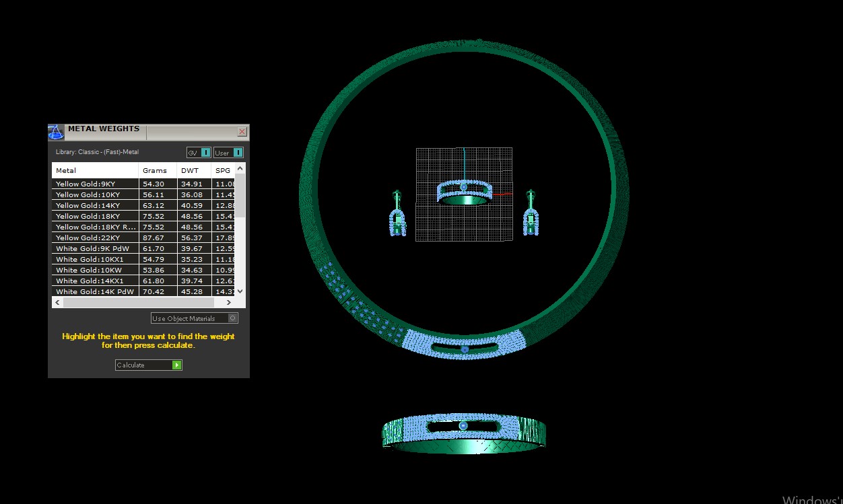Select the left earring model in viewport
This screenshot has height=504, width=843.
tap(397, 213)
